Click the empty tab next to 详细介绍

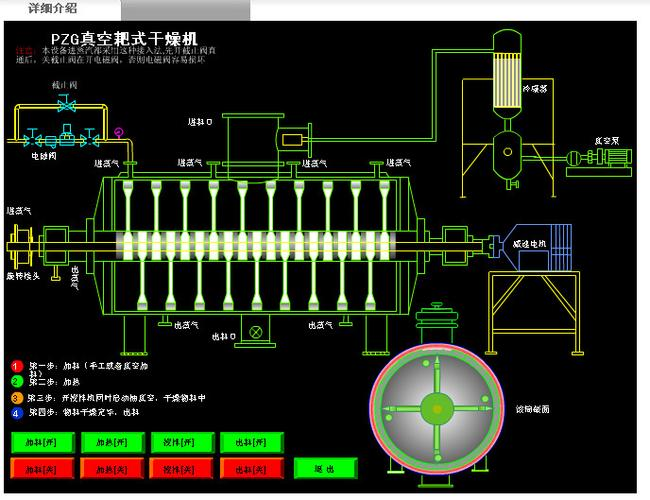click(x=186, y=10)
